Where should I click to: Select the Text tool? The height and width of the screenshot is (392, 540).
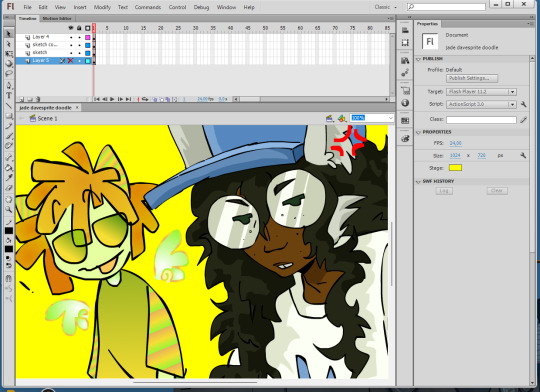click(9, 95)
